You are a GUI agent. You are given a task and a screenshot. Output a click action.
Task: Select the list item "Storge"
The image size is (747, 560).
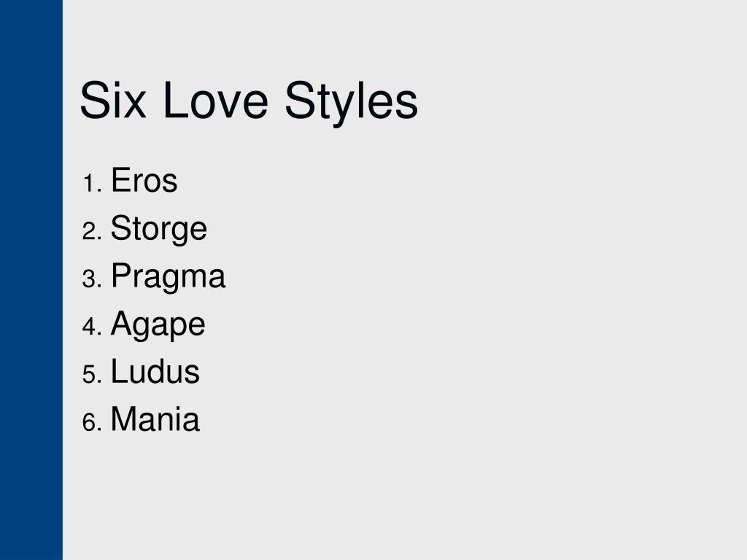click(158, 230)
